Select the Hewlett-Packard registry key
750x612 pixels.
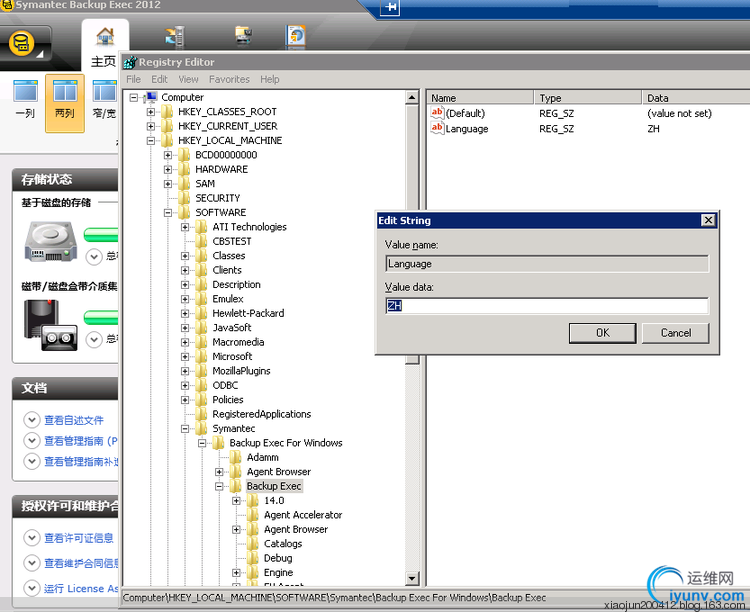[x=248, y=313]
